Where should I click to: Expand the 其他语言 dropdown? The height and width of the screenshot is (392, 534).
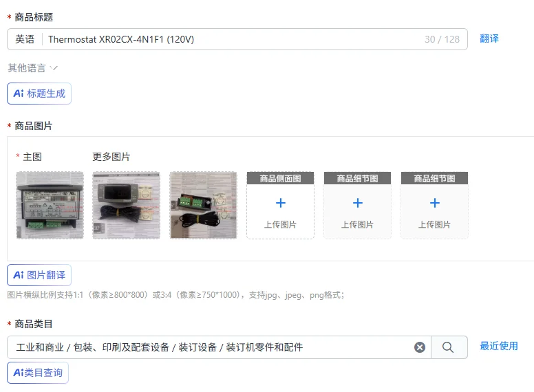(33, 68)
